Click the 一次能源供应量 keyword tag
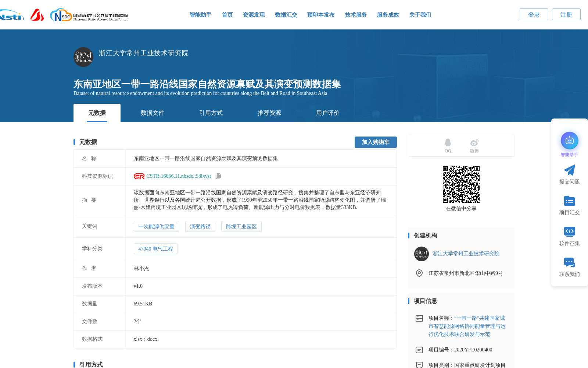The height and width of the screenshot is (368, 588). coord(157,226)
